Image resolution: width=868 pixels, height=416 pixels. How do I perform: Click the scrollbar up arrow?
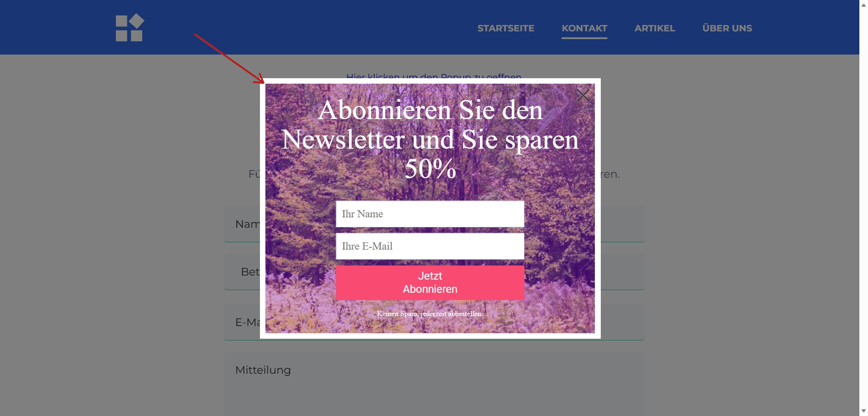pyautogui.click(x=863, y=5)
